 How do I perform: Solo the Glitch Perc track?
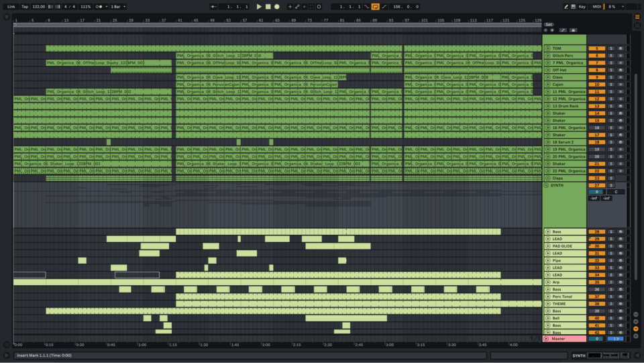611,56
